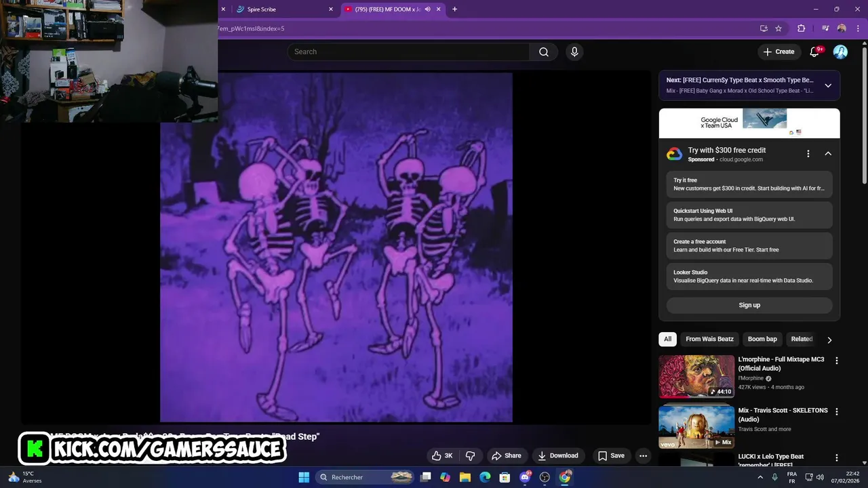Share the video
868x488 pixels.
click(507, 455)
